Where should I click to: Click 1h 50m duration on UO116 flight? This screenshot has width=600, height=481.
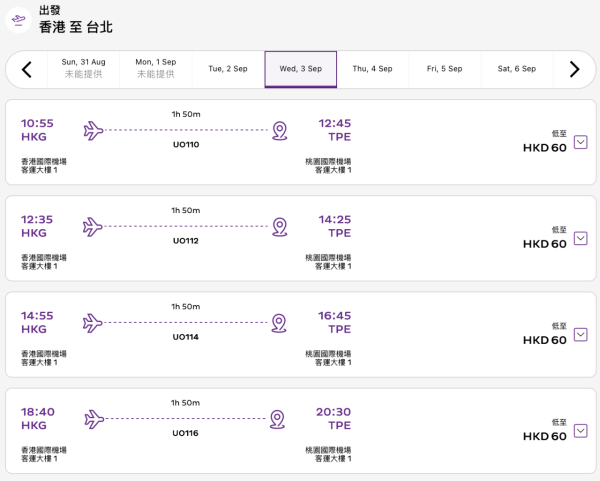pyautogui.click(x=185, y=403)
